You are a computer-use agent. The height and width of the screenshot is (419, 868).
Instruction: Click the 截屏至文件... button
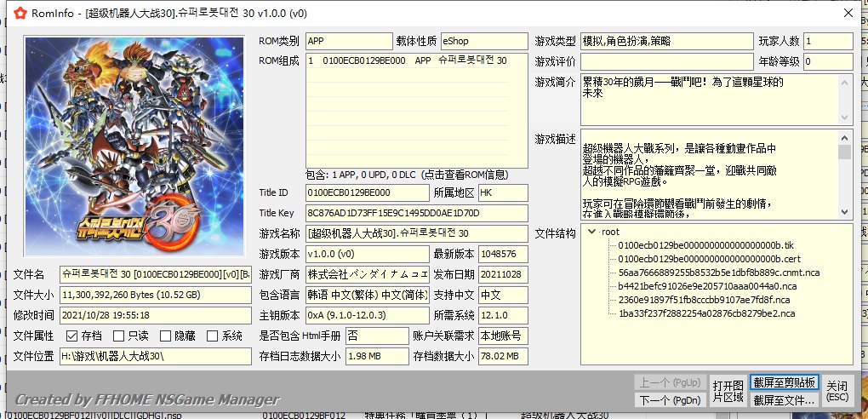(x=784, y=399)
